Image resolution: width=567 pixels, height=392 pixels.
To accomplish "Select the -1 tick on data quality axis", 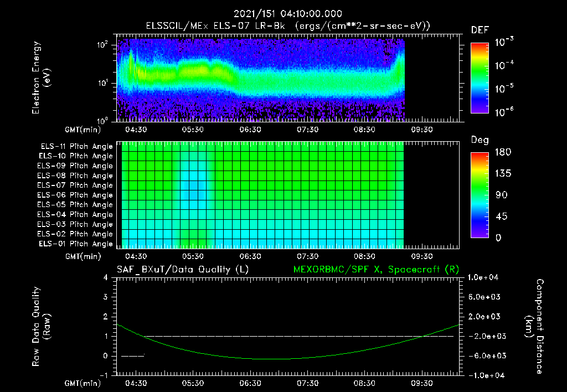I will point(104,375).
